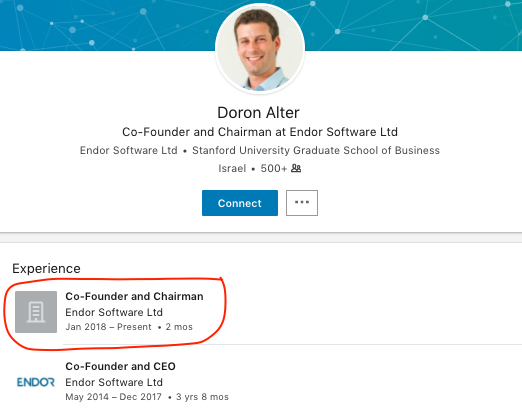The width and height of the screenshot is (522, 415).
Task: Click the 2 mos duration text
Action: [179, 327]
